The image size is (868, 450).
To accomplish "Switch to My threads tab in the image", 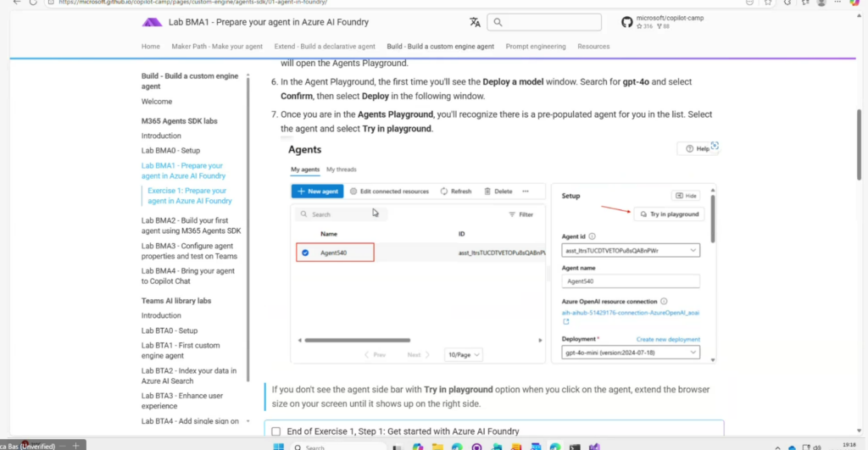I will 341,169.
